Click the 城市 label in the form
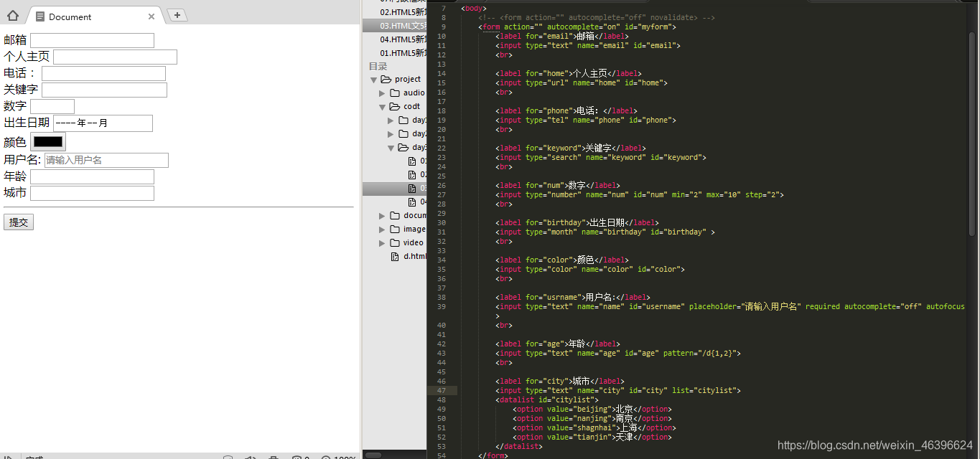980x459 pixels. pyautogui.click(x=15, y=193)
